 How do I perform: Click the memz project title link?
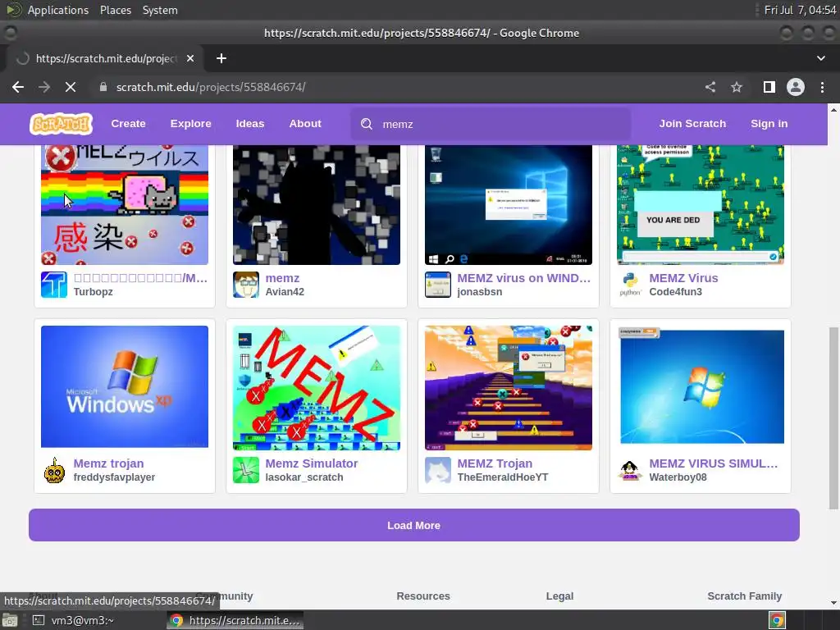pos(282,278)
